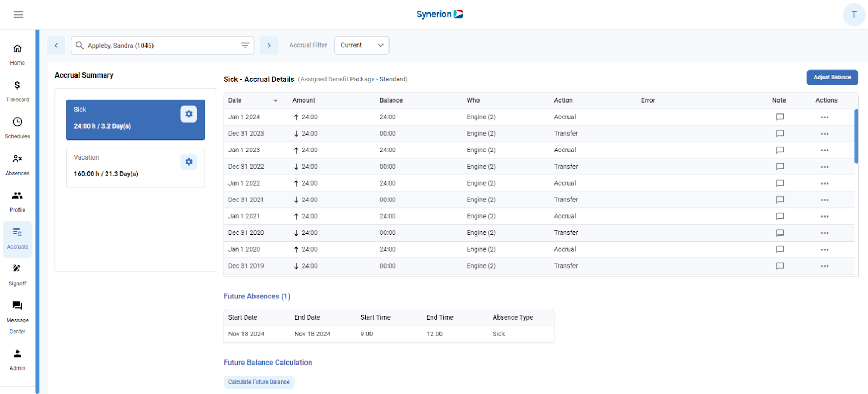Open note for Dec 31 2021 row
868x394 pixels.
pyautogui.click(x=780, y=200)
